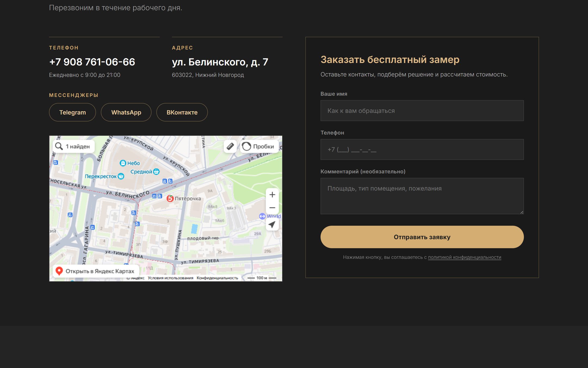Zoom out the map with minus
The image size is (588, 368).
tap(272, 208)
